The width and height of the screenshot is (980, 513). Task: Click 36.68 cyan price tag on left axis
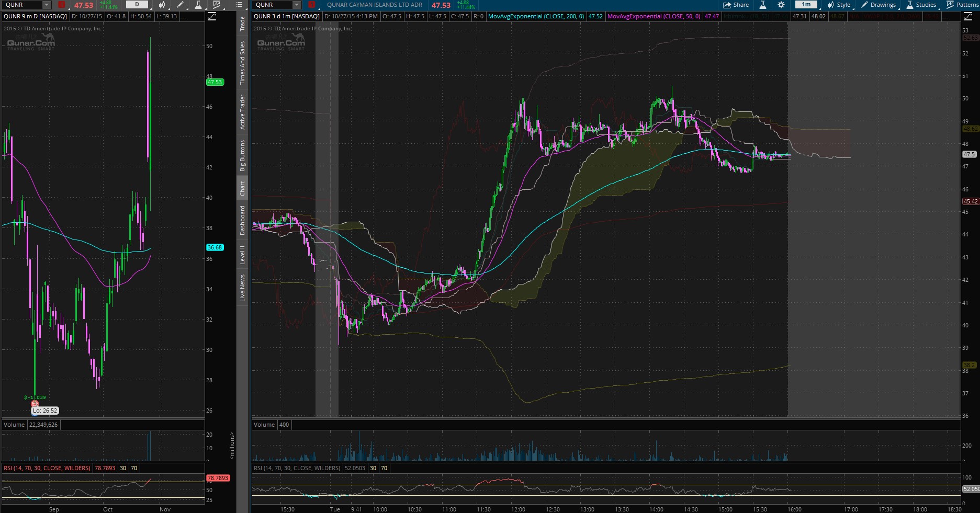(215, 247)
